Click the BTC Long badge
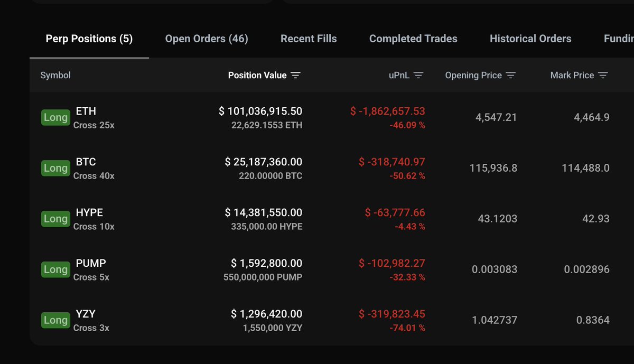 click(55, 169)
